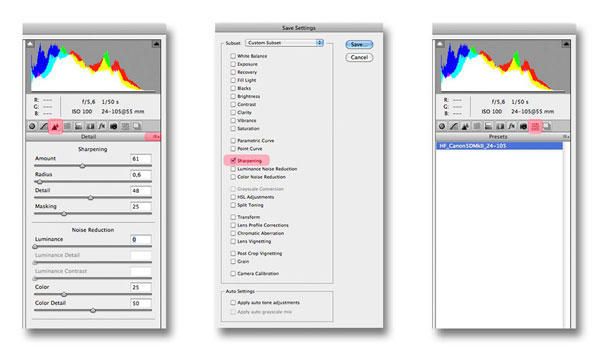Screen dimensions: 600x360
Task: Open Lens Corrections tab in Detail panel window
Action: [90, 126]
